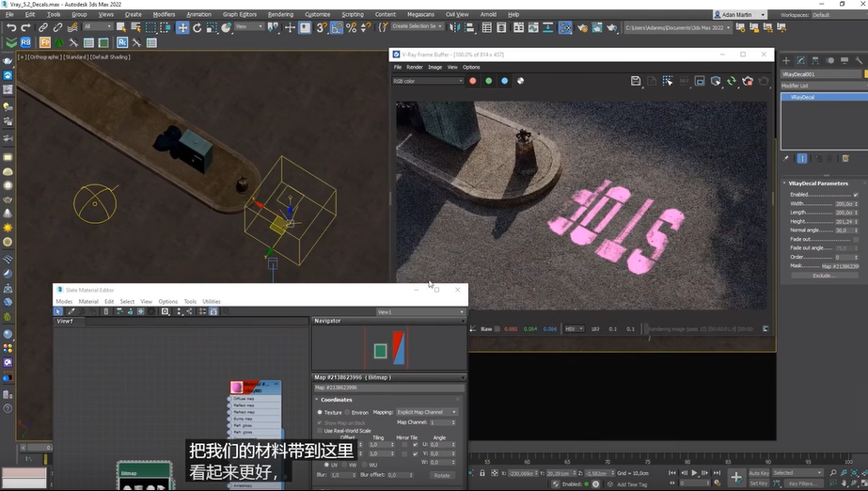The width and height of the screenshot is (868, 491).
Task: Click the Play Animation button
Action: click(694, 473)
